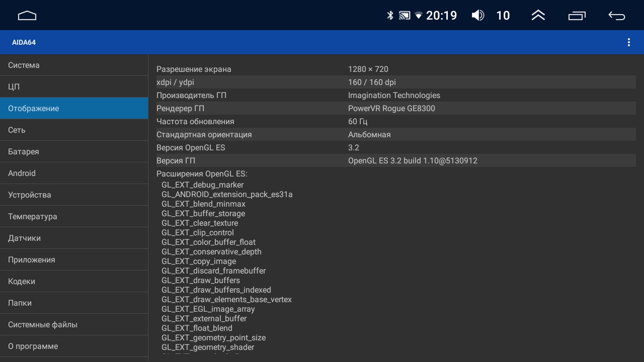644x362 pixels.
Task: Open the Сеть section
Action: click(74, 130)
